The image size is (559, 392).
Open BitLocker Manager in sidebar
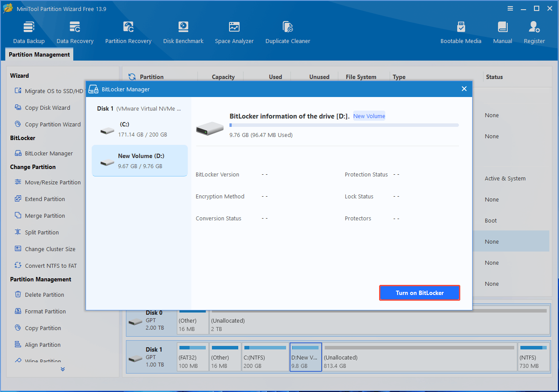[43, 153]
